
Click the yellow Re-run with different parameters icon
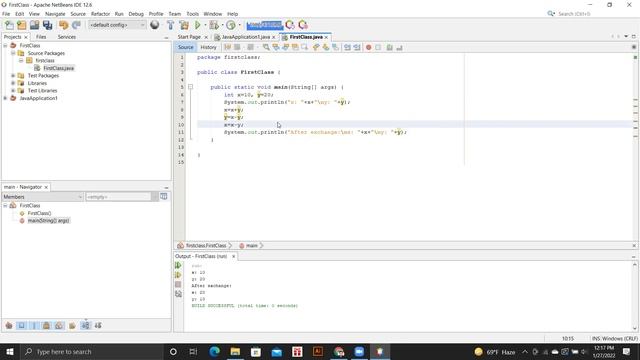[x=178, y=275]
